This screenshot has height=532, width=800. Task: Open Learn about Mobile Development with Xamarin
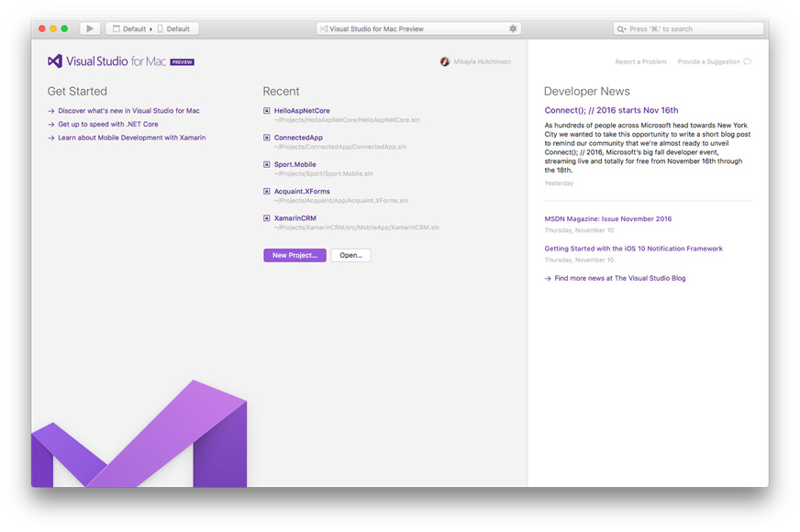click(x=131, y=138)
